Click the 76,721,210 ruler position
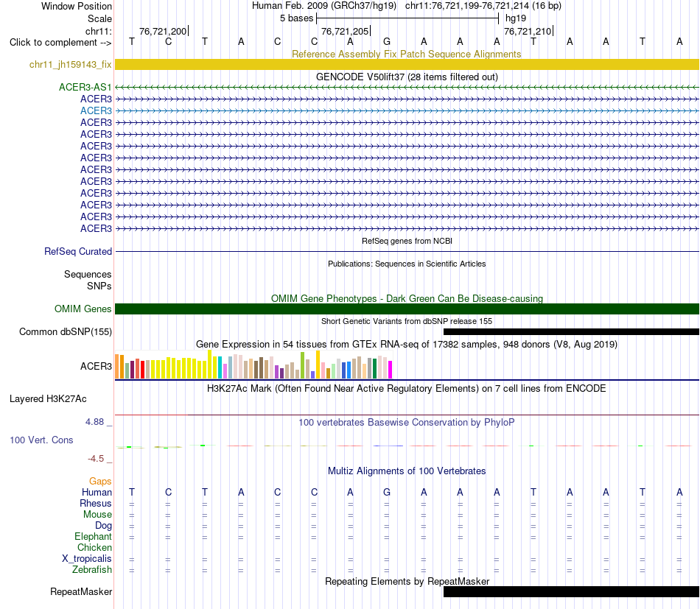 pyautogui.click(x=528, y=31)
